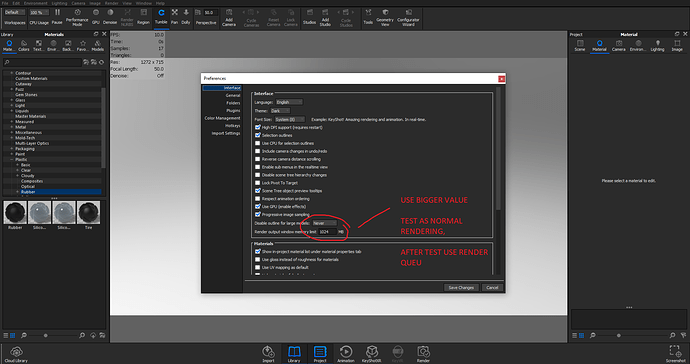Open Disable outline for large models dropdown
The image size is (690, 364).
click(x=325, y=223)
